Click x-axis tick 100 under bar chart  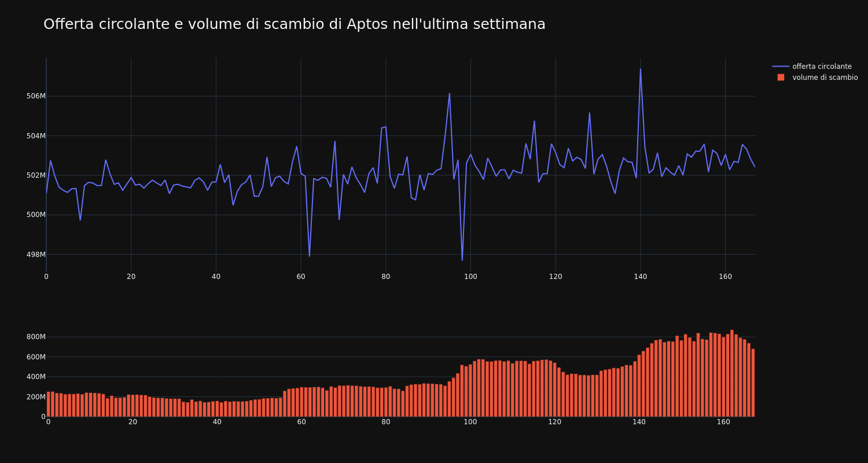click(470, 422)
